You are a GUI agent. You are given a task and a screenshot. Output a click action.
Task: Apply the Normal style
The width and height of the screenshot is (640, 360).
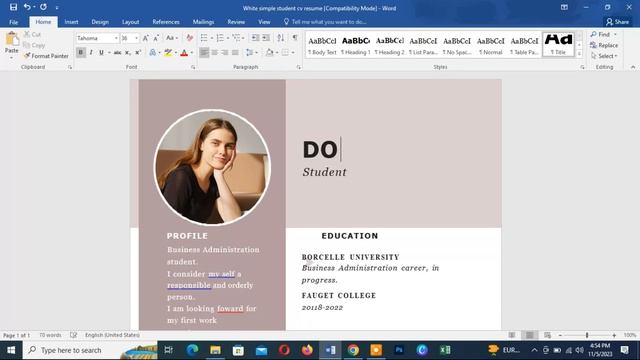491,45
